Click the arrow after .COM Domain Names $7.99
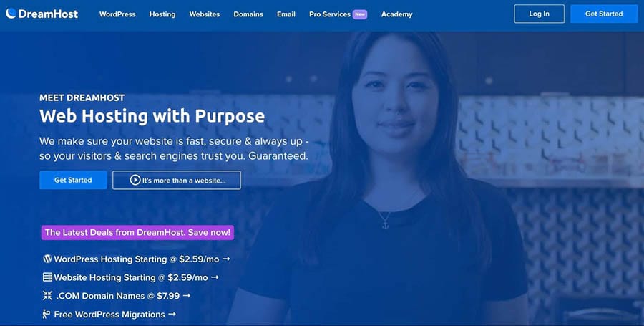Screen dimensions: 644x326 [x=187, y=296]
